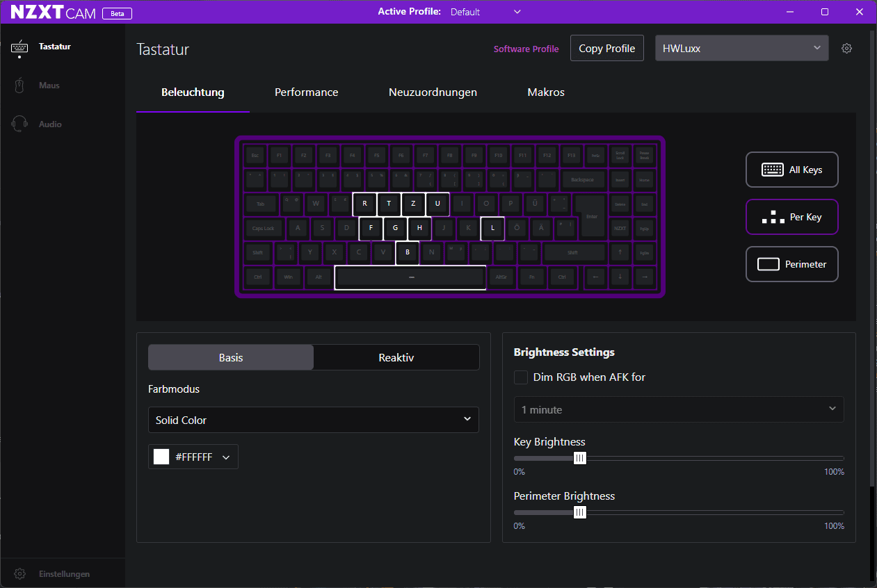877x588 pixels.
Task: Select the Esc key on keyboard preview
Action: pos(255,156)
